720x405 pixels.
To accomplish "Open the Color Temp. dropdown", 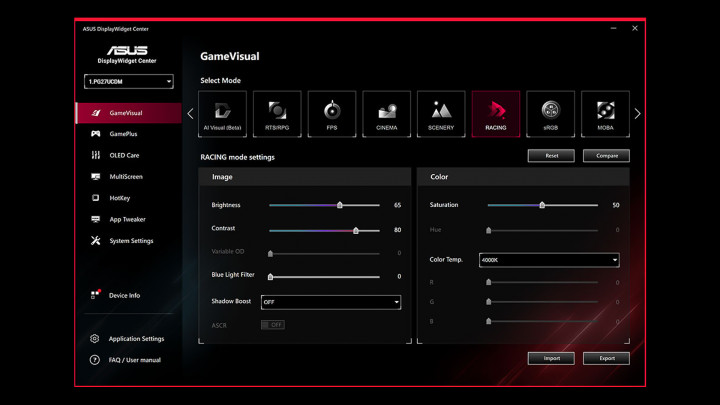I will click(549, 260).
